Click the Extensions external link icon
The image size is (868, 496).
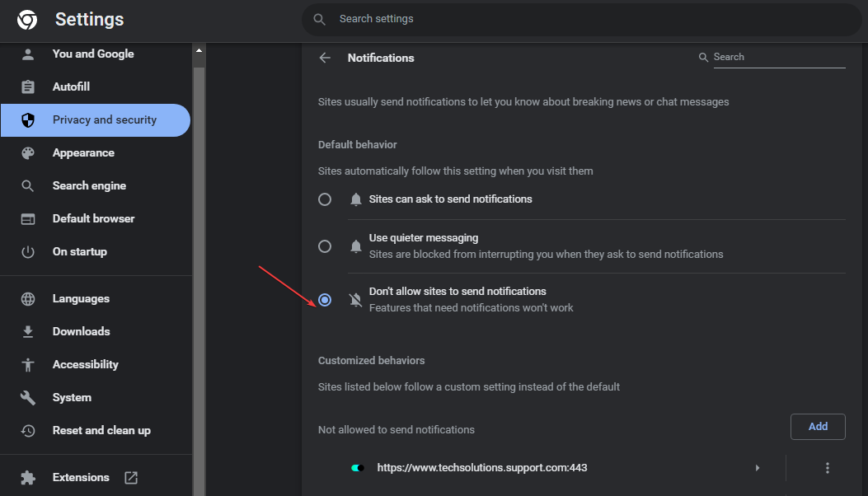click(131, 477)
